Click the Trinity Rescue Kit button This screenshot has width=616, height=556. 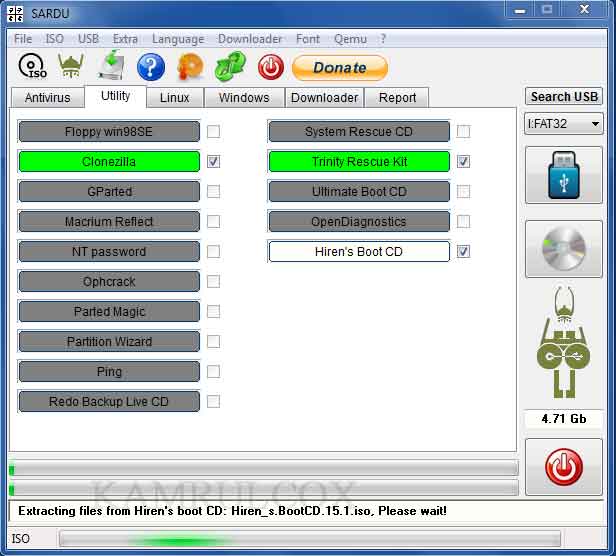pyautogui.click(x=359, y=161)
